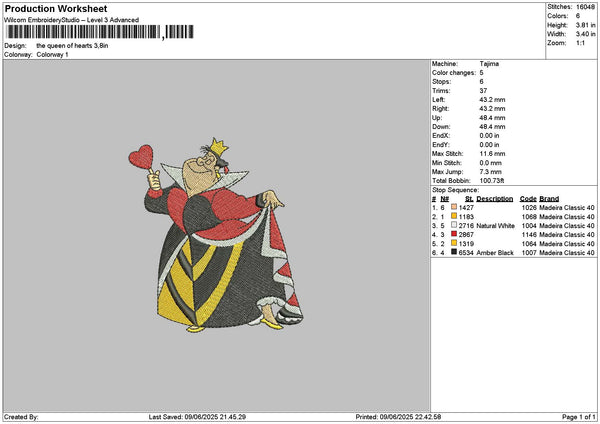Click the 'Amber Black' description

click(x=495, y=253)
